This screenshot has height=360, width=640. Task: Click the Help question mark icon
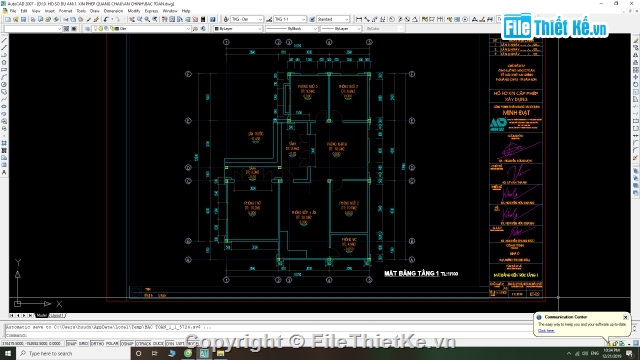213,20
